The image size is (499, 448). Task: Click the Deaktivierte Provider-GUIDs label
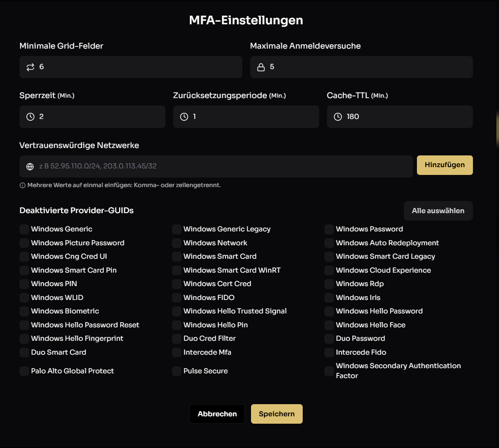pyautogui.click(x=76, y=211)
